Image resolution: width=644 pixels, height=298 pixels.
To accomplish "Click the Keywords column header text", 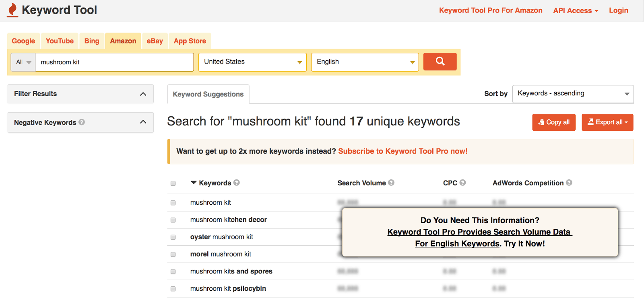I will click(x=215, y=183).
